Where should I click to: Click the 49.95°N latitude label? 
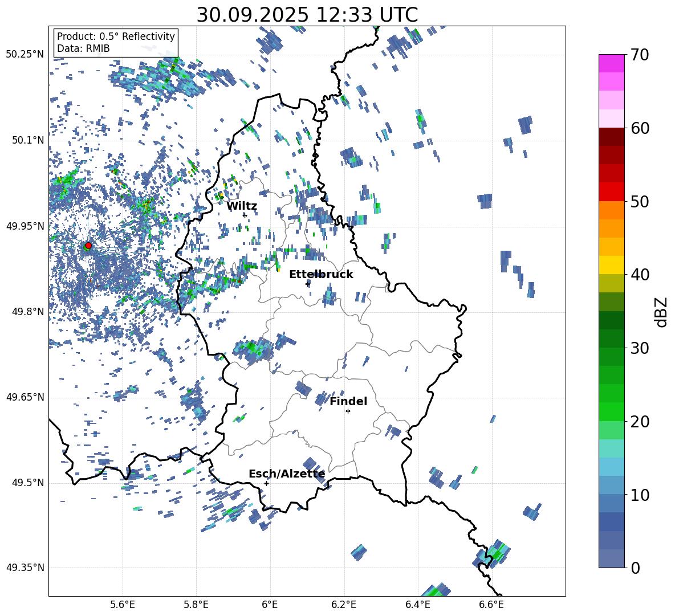(25, 226)
